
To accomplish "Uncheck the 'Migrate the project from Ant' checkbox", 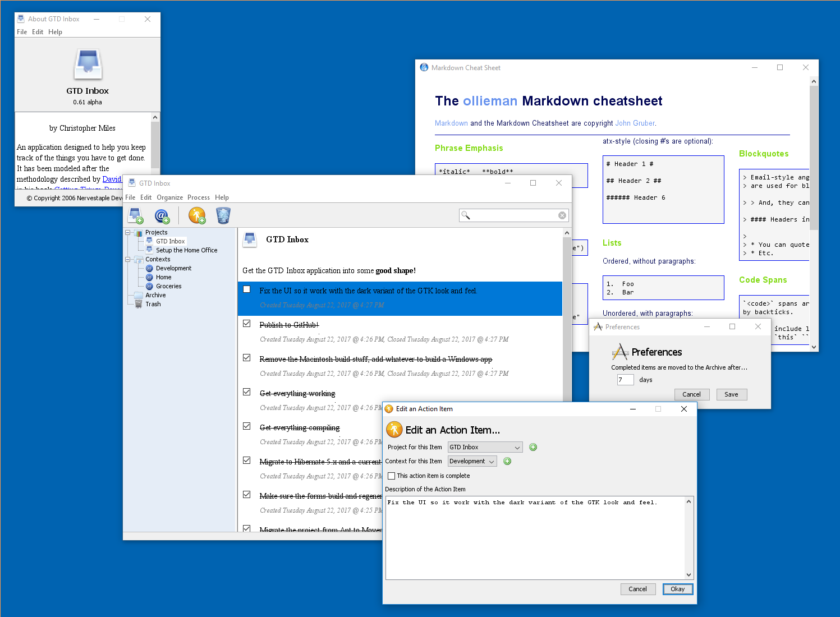I will tap(247, 528).
